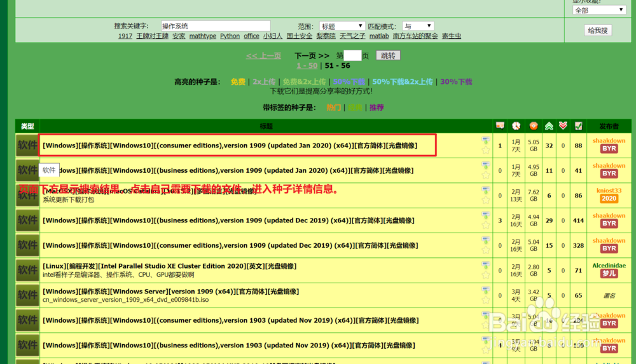
Task: Click 软件 category icon of consumer Dec 2019 row
Action: (x=27, y=245)
